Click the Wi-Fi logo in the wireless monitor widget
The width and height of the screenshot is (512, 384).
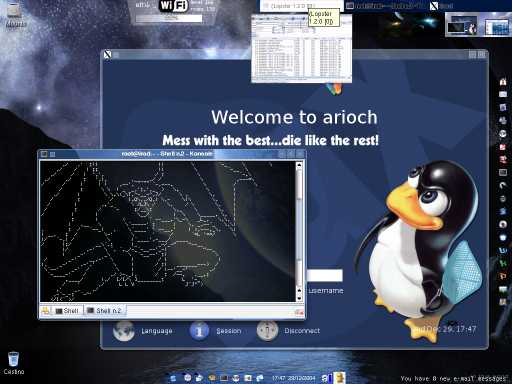pyautogui.click(x=173, y=6)
